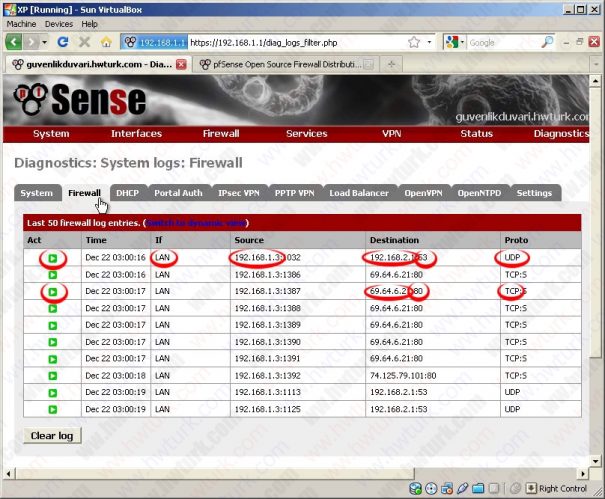Switch to the OpenNTPD tab
Image resolution: width=605 pixels, height=499 pixels.
click(479, 193)
